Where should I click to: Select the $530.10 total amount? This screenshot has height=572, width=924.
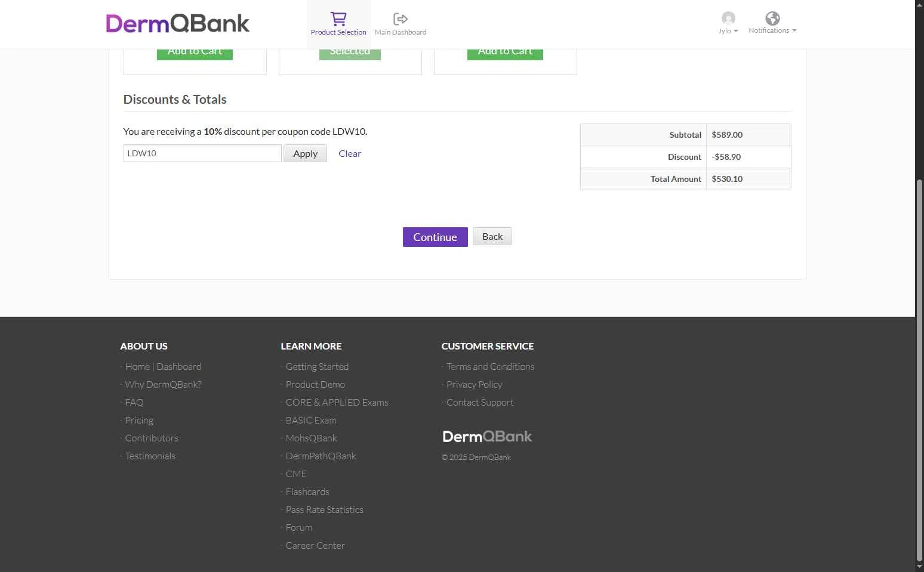coord(727,179)
